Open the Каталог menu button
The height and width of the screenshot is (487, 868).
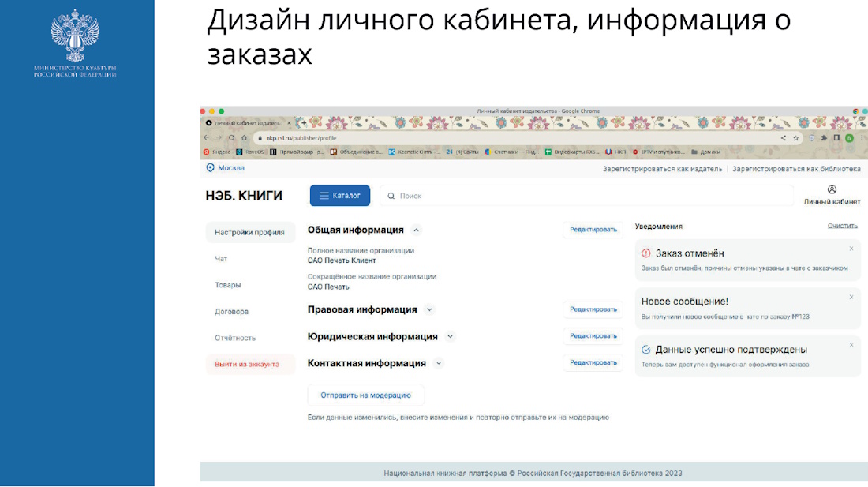click(x=339, y=196)
